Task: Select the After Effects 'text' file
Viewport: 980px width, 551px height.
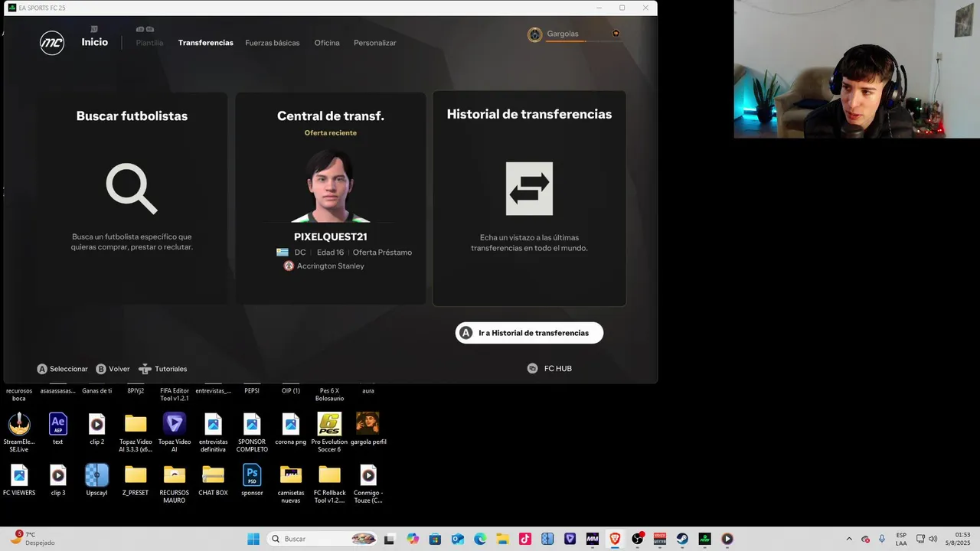Action: point(58,429)
